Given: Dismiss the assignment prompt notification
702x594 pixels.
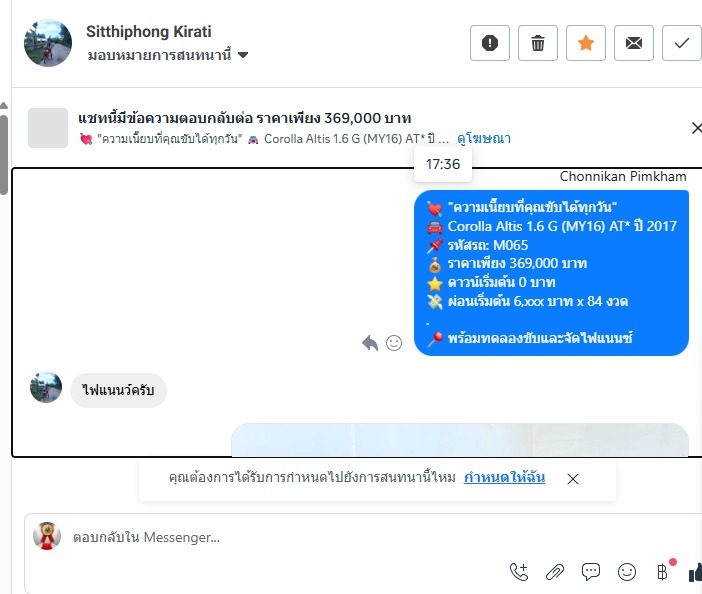Looking at the screenshot, I should [573, 479].
